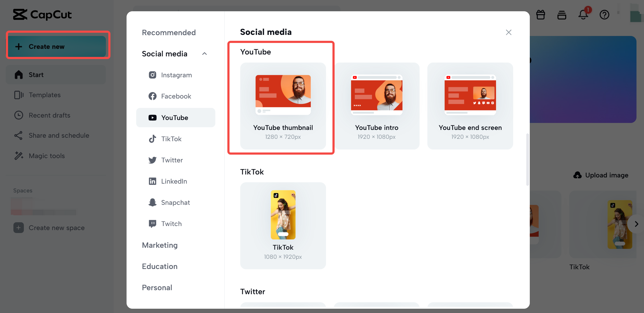Choose Facebook in the social list
644x313 pixels.
pyautogui.click(x=176, y=96)
